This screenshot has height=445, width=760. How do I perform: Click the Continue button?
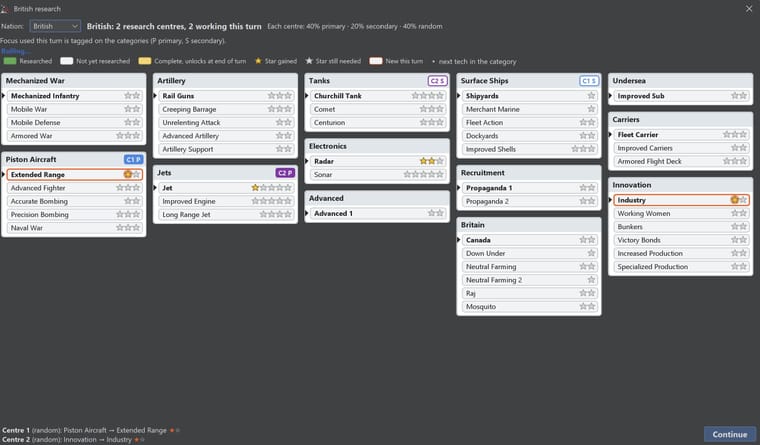coord(729,434)
